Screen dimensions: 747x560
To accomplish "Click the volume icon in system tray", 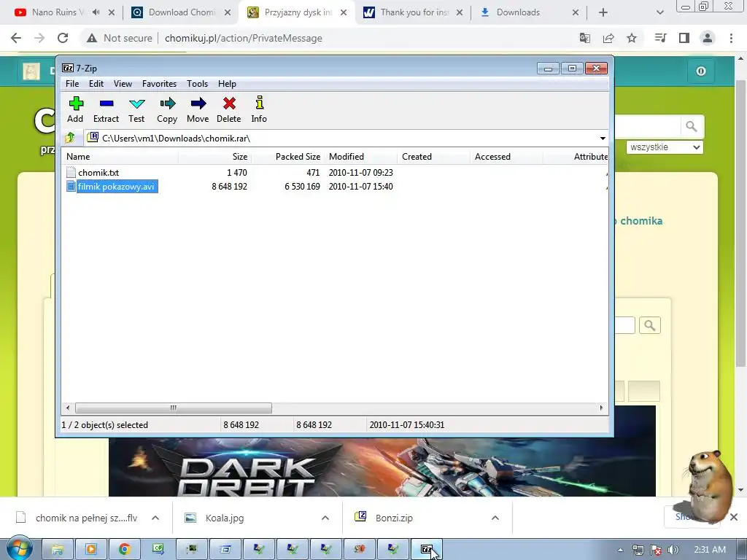I will 673,550.
